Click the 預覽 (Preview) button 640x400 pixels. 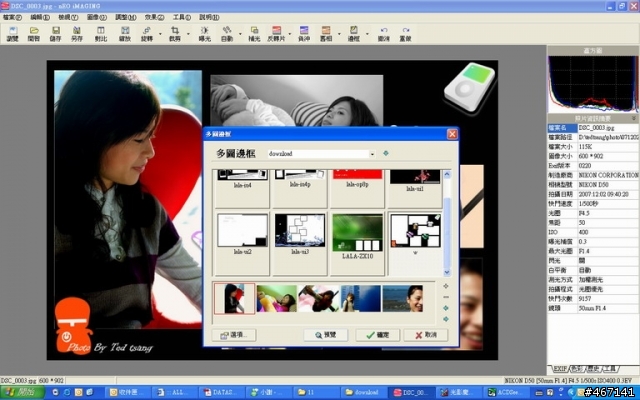pos(325,335)
